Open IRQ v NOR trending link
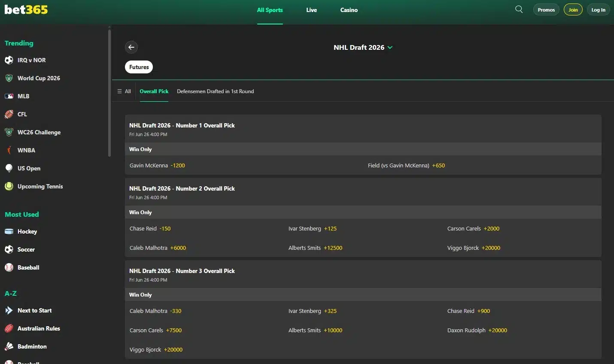Screen dimensions: 614x364 31,60
